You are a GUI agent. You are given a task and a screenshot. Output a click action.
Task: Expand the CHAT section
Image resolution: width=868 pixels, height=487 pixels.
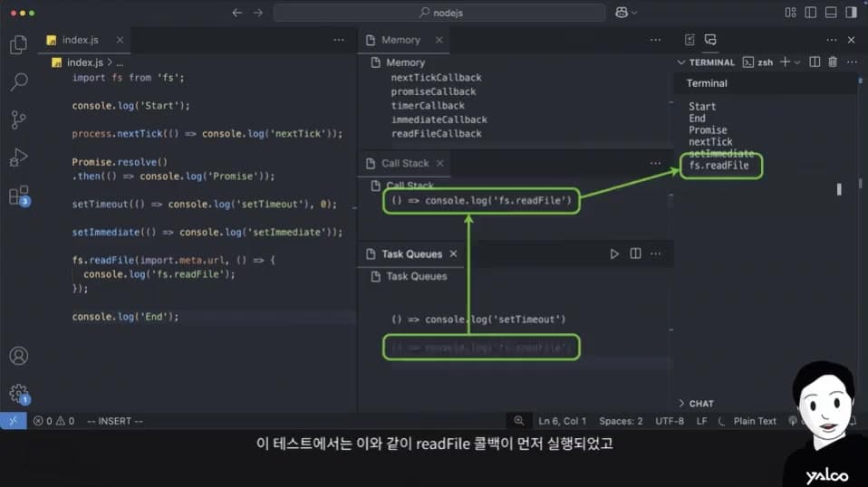pos(697,404)
